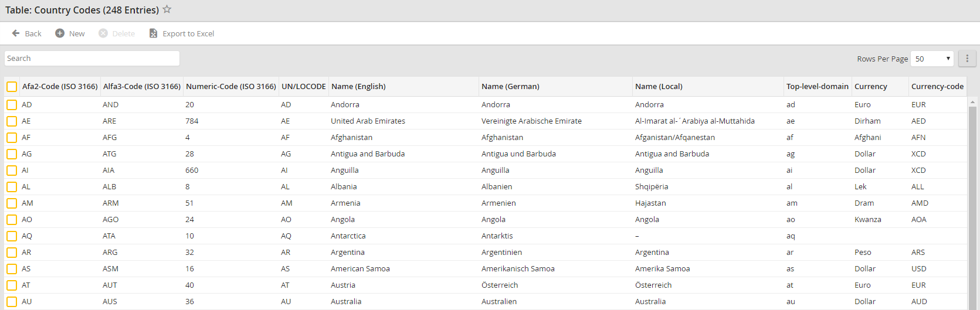Image resolution: width=980 pixels, height=310 pixels.
Task: Check the Andorra row checkbox
Action: [12, 105]
